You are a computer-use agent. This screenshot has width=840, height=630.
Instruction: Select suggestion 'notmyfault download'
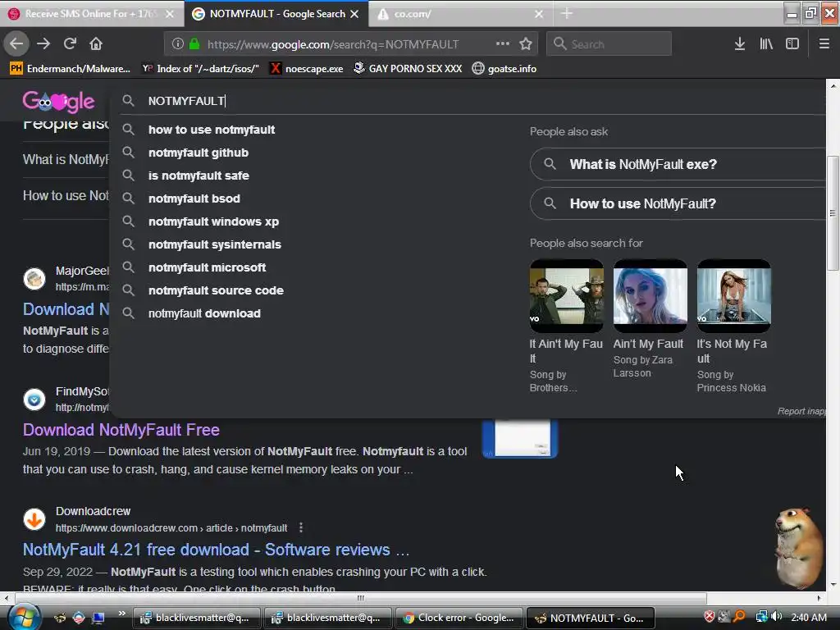204,313
